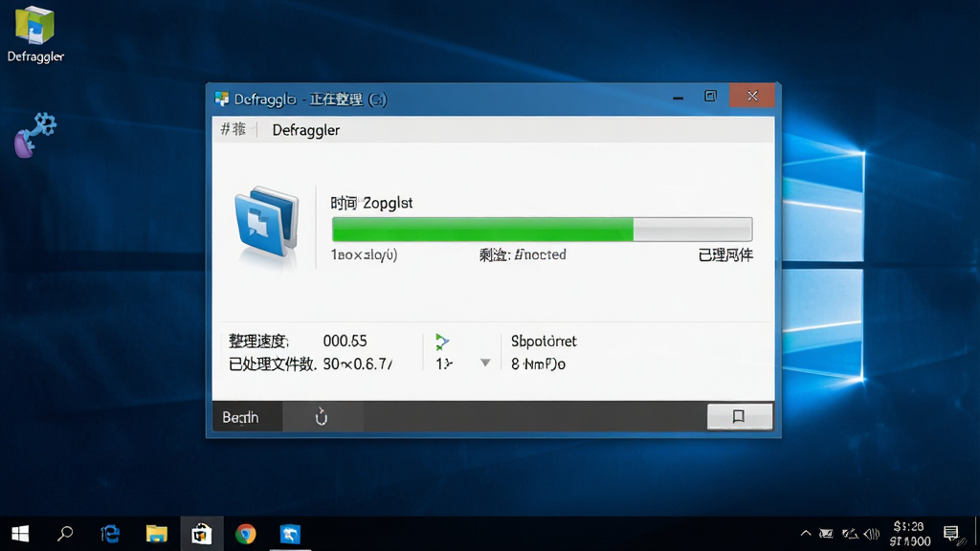Open the Windows Start menu
980x551 pixels.
click(x=20, y=534)
